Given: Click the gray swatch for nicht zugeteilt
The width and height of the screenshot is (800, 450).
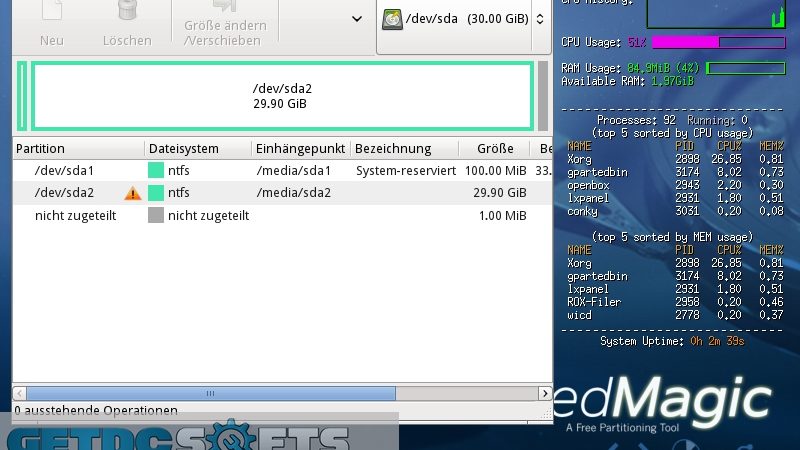Looking at the screenshot, I should coord(156,215).
